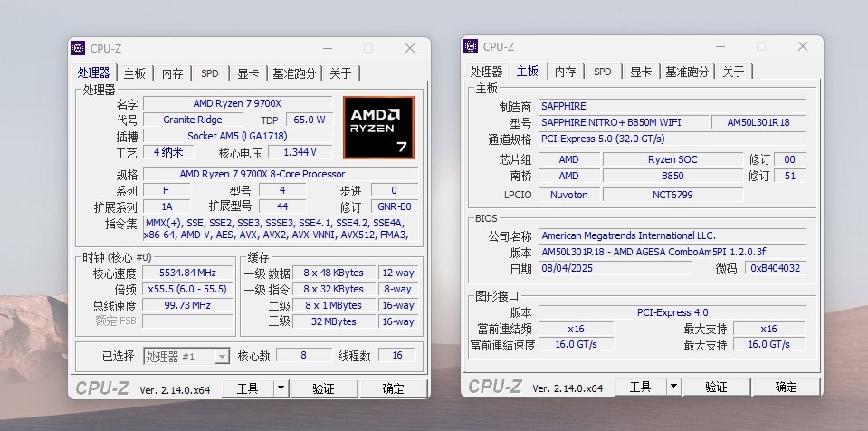Screen dimensions: 868x431
Task: Click the microcode value 0xB404032
Action: pos(775,268)
